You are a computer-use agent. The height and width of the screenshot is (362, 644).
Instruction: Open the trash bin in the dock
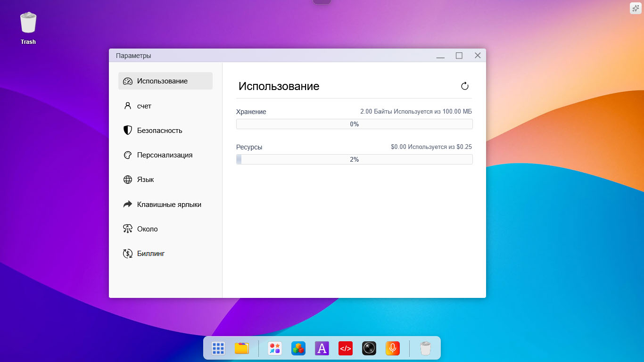pos(426,348)
